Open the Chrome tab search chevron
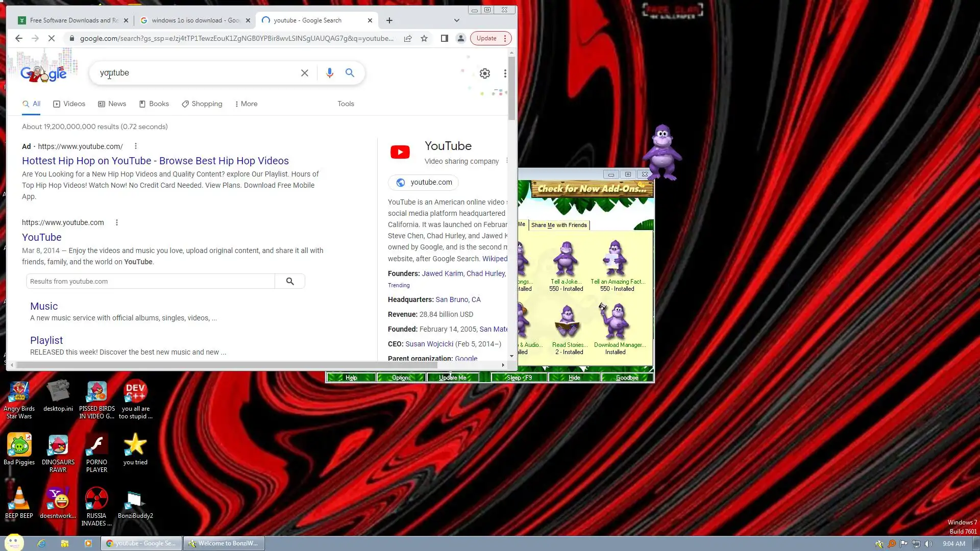Viewport: 980px width, 551px height. tap(456, 20)
